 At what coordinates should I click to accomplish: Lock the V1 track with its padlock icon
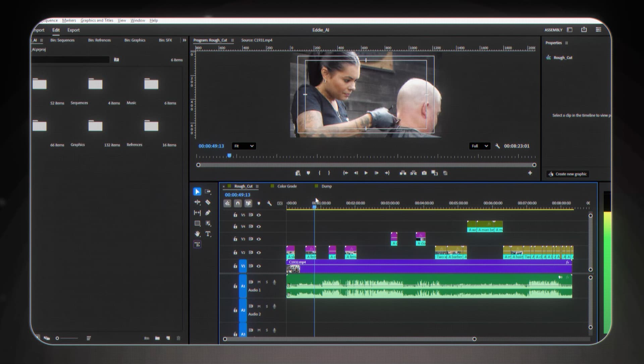click(235, 266)
